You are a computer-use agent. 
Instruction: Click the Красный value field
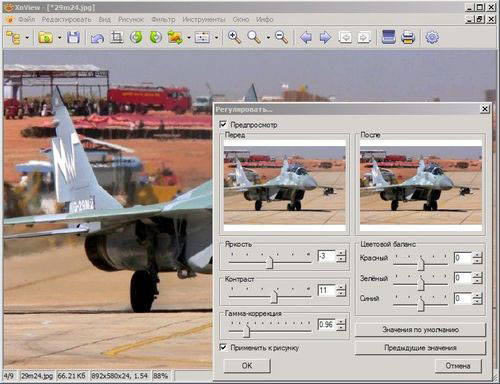[x=463, y=258]
